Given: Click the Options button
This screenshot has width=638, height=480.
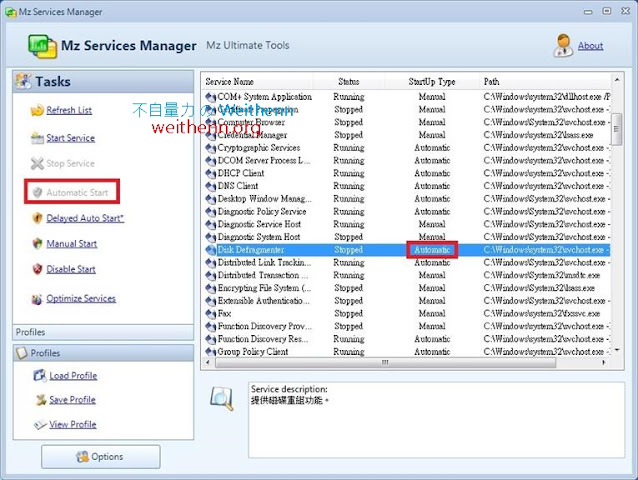Looking at the screenshot, I should coord(101,456).
